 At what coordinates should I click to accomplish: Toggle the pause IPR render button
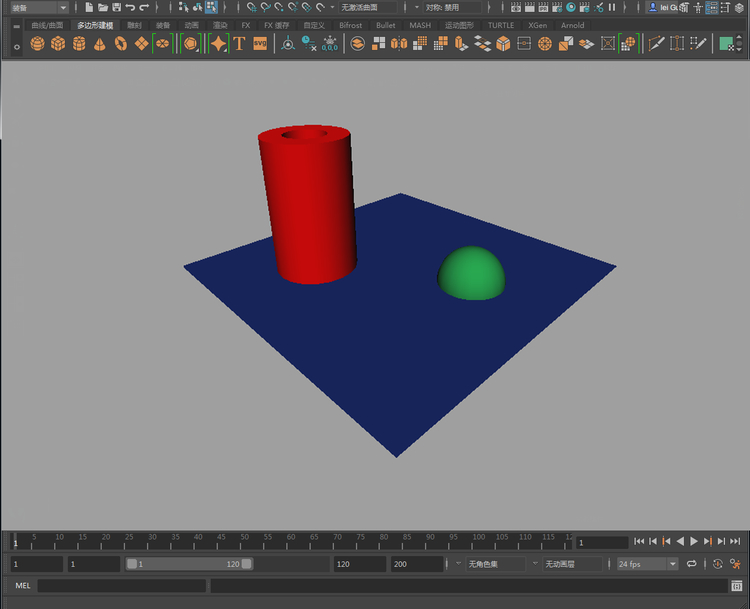point(612,7)
